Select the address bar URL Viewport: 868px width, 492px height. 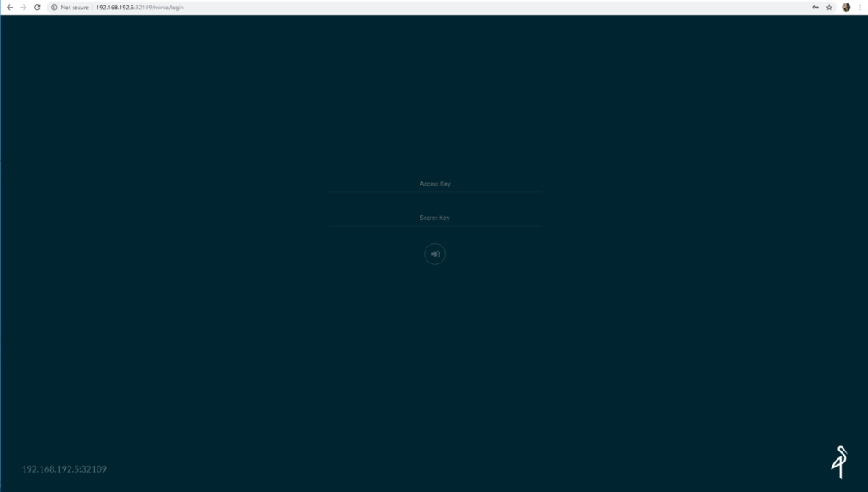140,7
